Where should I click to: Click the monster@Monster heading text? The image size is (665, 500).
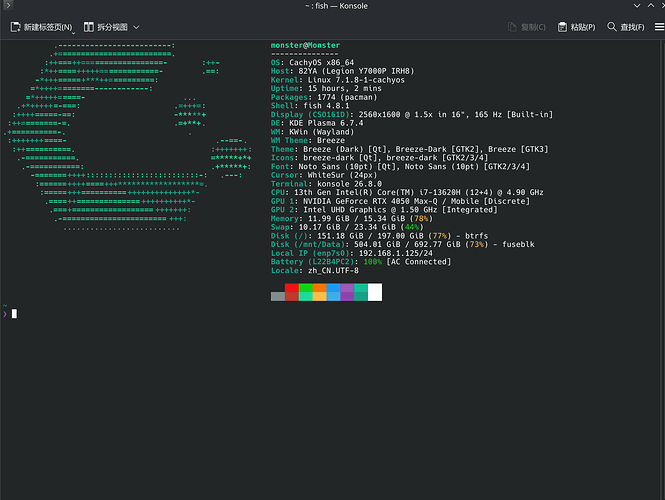305,45
